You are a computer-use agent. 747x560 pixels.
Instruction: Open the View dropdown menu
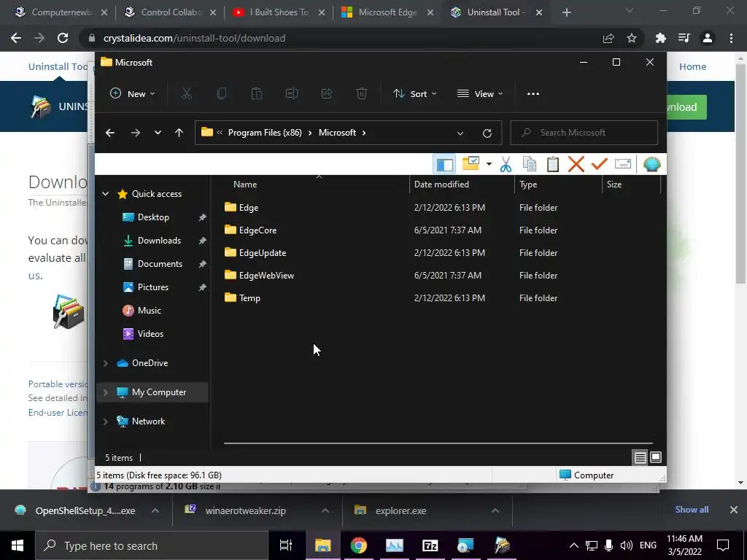pyautogui.click(x=480, y=94)
